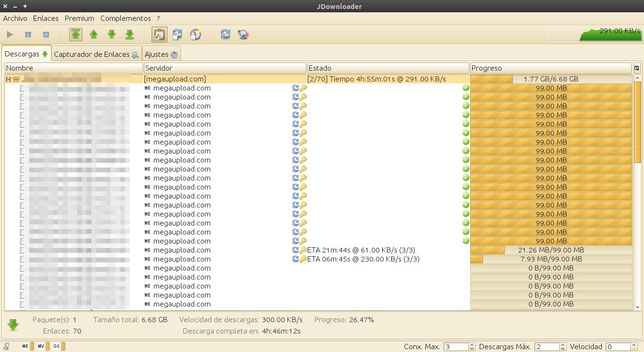Click the scrollbar down arrow of download list
Viewport: 644px width, 352px height.
pyautogui.click(x=637, y=307)
